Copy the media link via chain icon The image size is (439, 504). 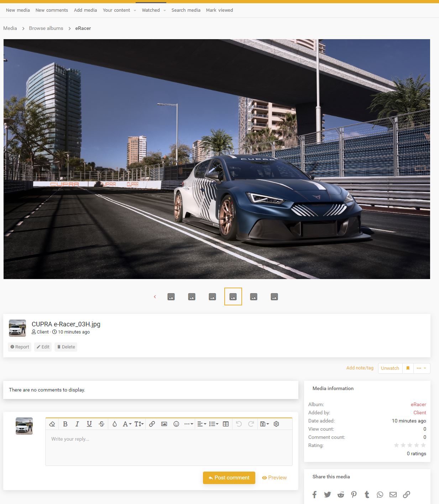click(407, 494)
